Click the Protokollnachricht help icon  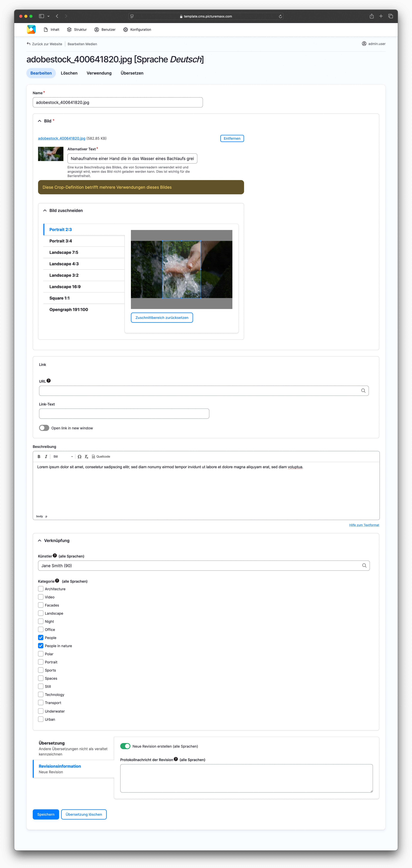tap(176, 759)
